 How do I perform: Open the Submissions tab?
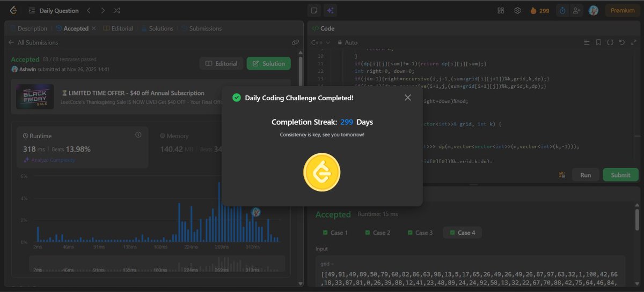pos(201,28)
